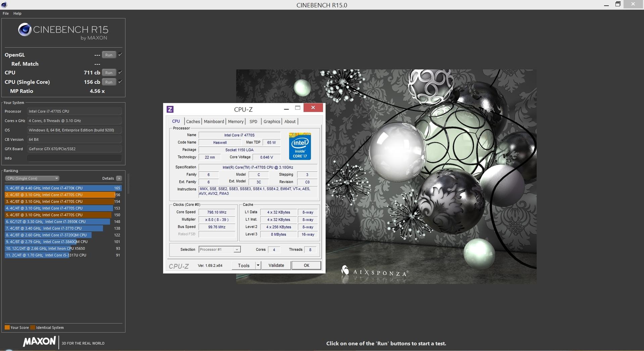644x351 pixels.
Task: Click the Validate button in CPU-Z
Action: tap(276, 265)
